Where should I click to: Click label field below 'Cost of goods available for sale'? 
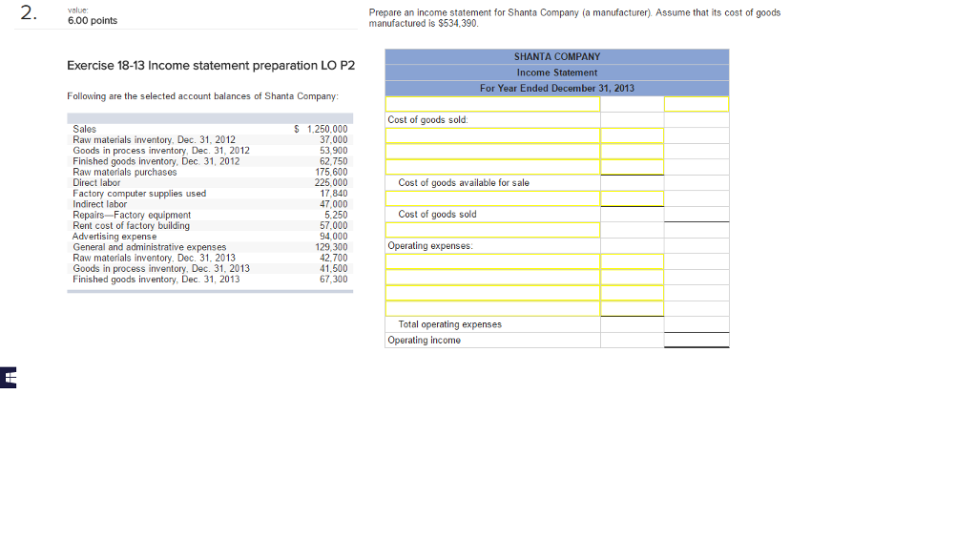click(493, 198)
